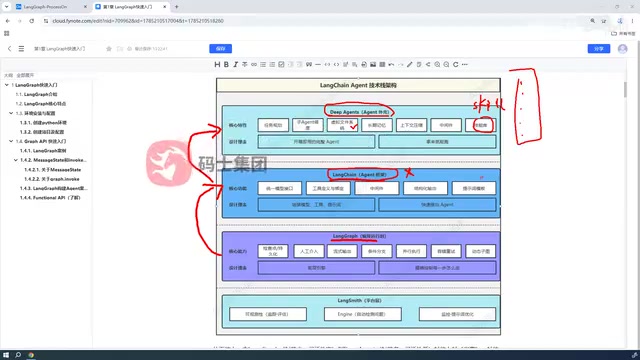This screenshot has height=360, width=640.
Task: Star this note as favorite
Action: (x=109, y=49)
